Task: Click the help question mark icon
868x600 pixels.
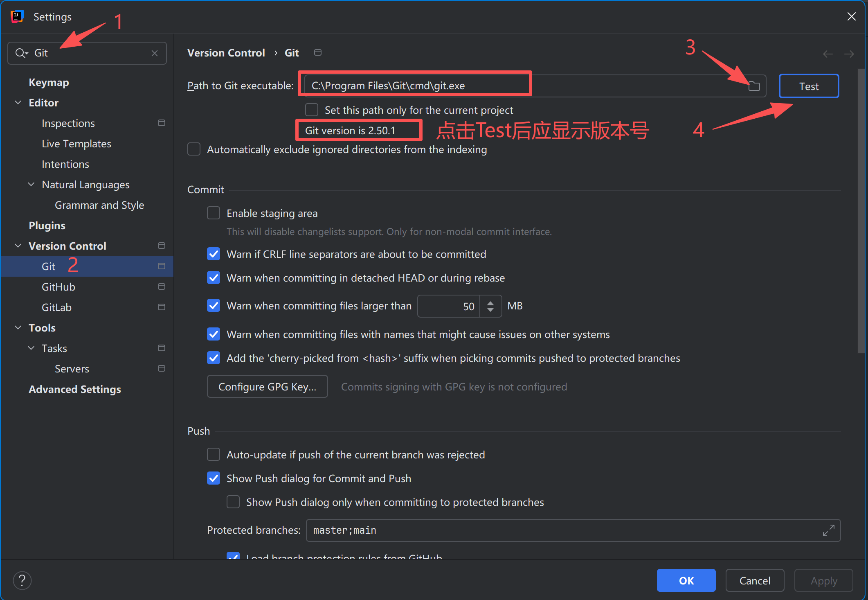Action: 22,580
